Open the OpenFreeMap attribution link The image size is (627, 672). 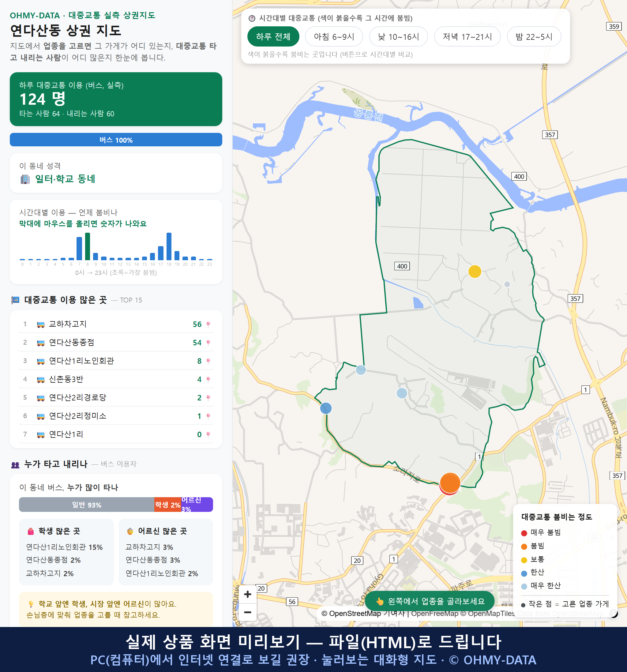tap(435, 614)
